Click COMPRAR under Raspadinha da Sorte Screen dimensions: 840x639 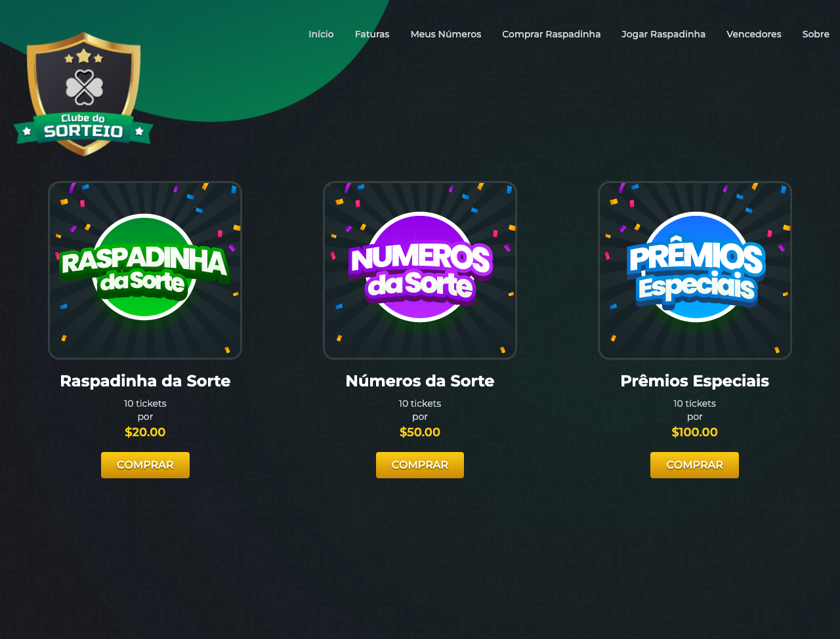click(145, 465)
